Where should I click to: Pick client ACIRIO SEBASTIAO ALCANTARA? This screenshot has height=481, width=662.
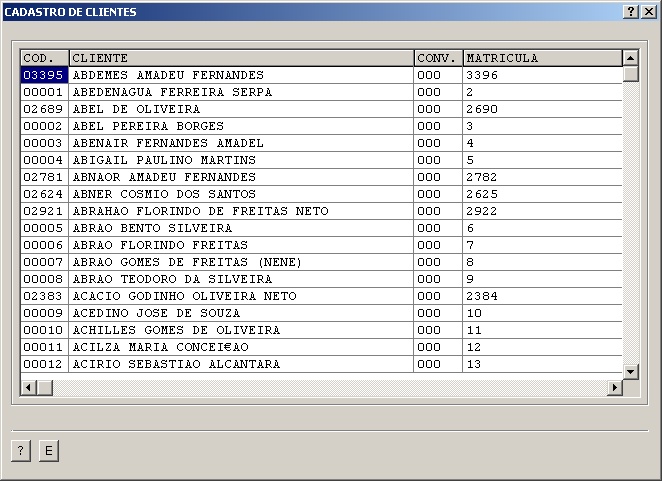coord(176,364)
